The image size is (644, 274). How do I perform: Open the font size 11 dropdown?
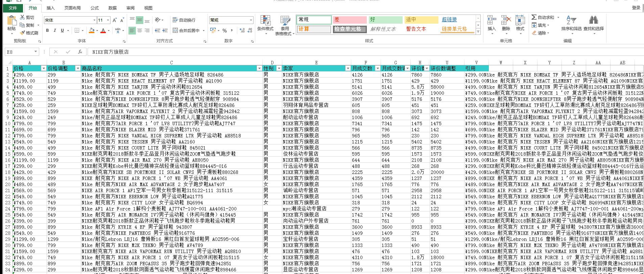pos(108,20)
